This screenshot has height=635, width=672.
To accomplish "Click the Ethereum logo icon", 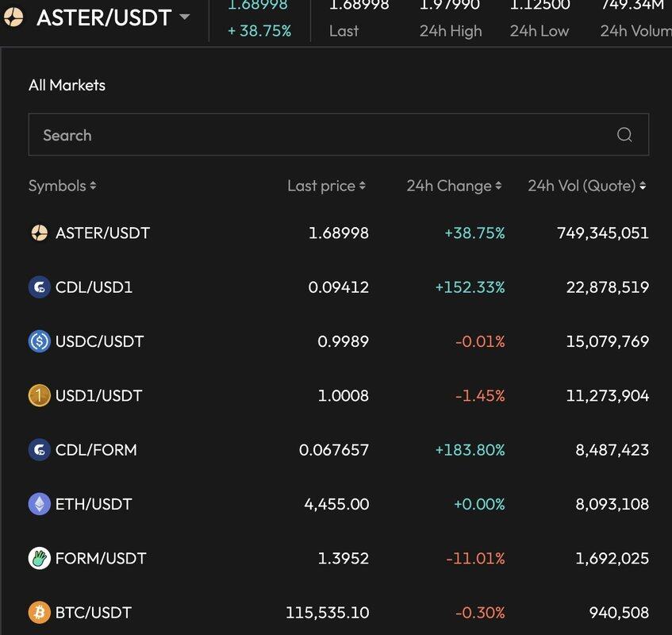I will pyautogui.click(x=40, y=504).
